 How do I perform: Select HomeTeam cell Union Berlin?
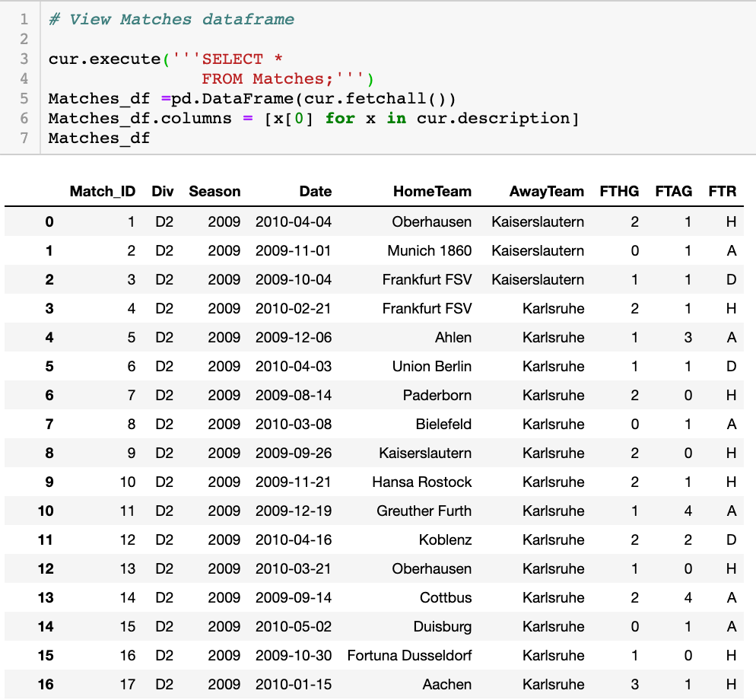point(431,367)
